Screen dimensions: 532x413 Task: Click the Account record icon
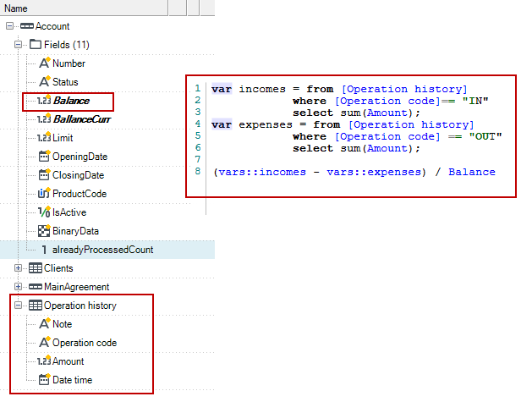[27, 26]
